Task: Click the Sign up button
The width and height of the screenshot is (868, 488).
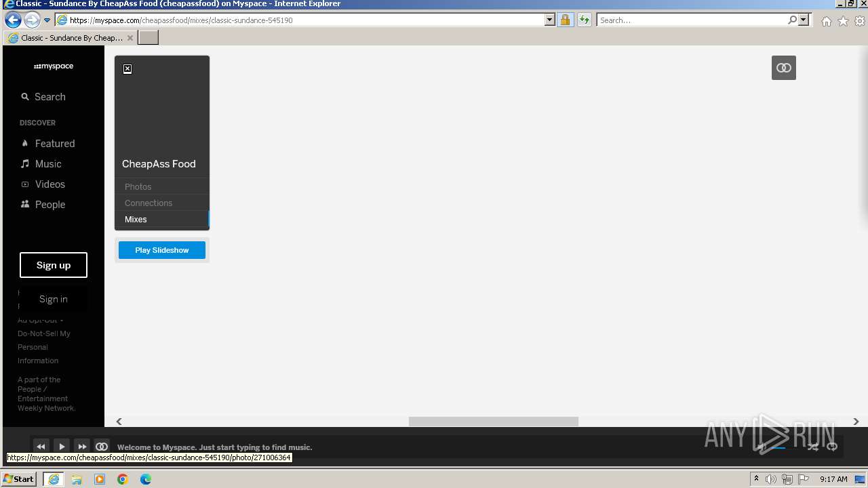Action: [x=54, y=265]
